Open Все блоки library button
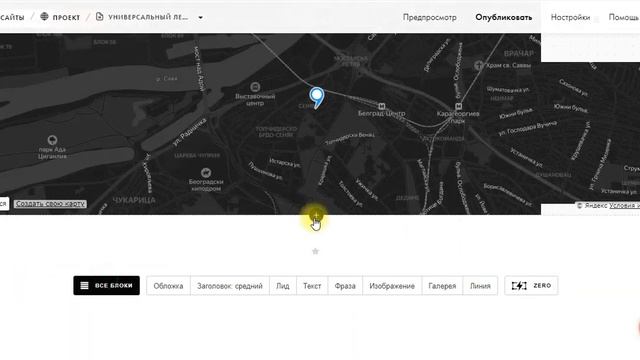The image size is (640, 360). [107, 285]
